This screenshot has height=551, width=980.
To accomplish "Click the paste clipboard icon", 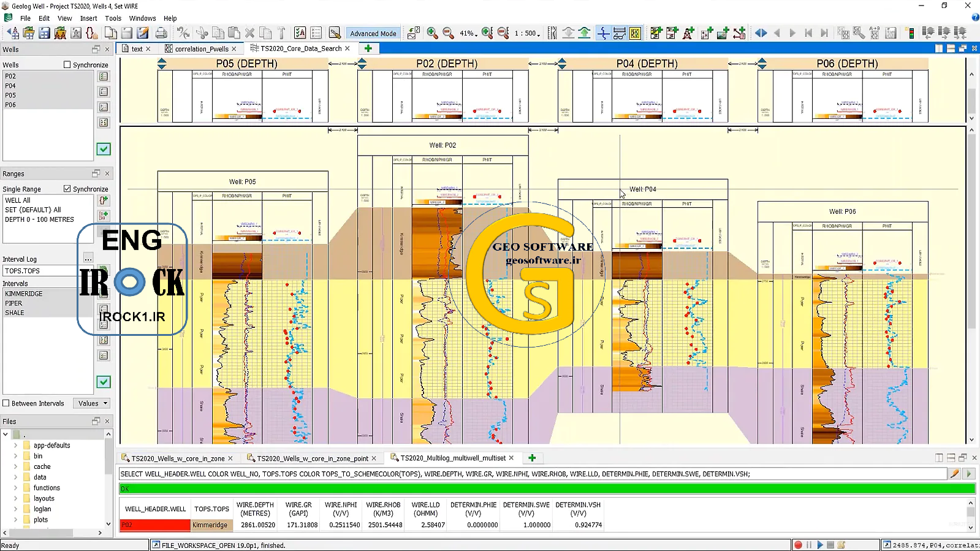I will click(234, 33).
